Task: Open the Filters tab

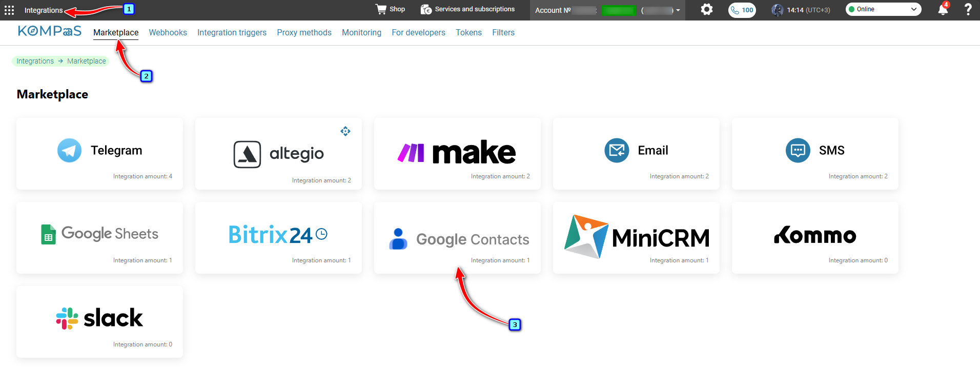Action: tap(503, 32)
